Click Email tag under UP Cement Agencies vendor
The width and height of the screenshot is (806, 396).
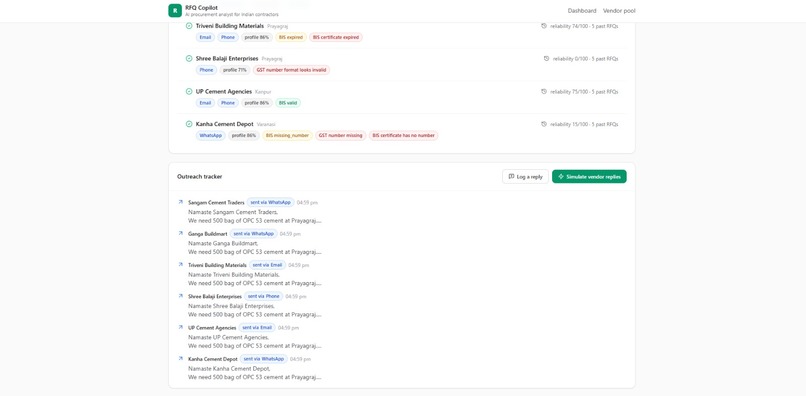[205, 103]
